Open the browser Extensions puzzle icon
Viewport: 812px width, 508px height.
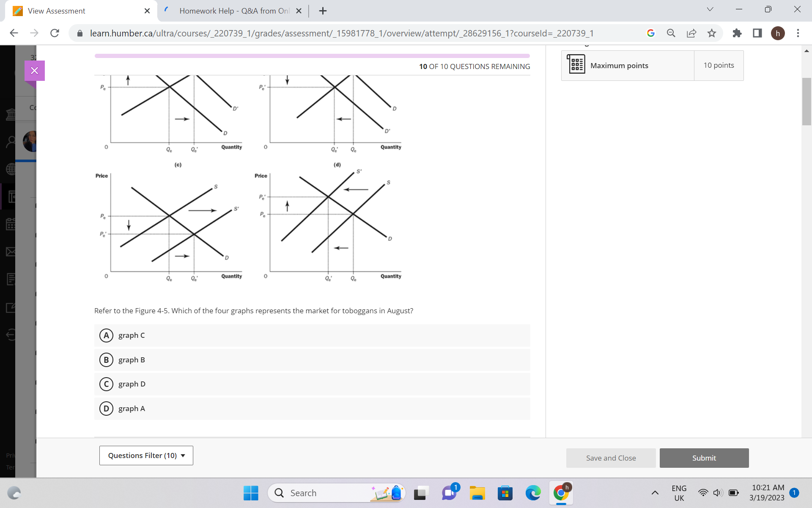pyautogui.click(x=737, y=33)
